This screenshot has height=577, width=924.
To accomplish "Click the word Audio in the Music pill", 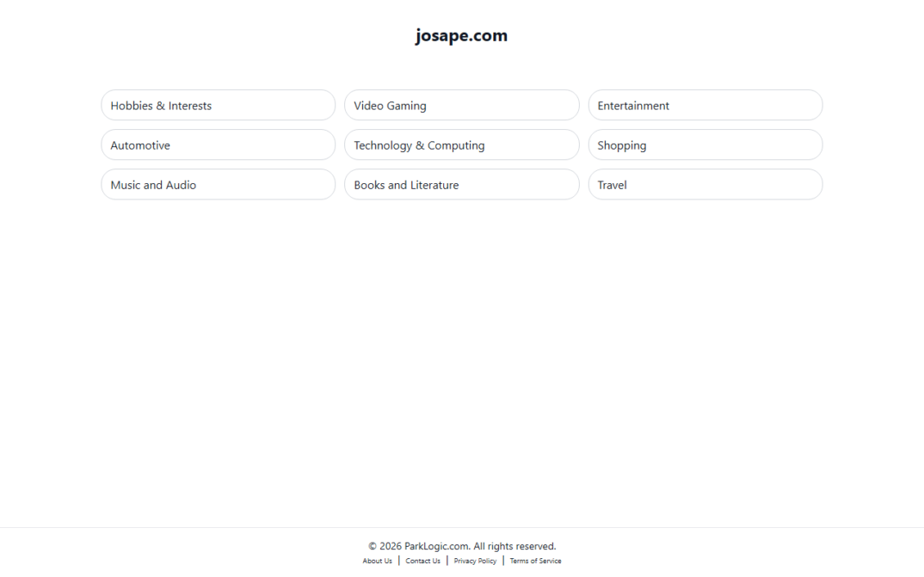I will point(181,185).
